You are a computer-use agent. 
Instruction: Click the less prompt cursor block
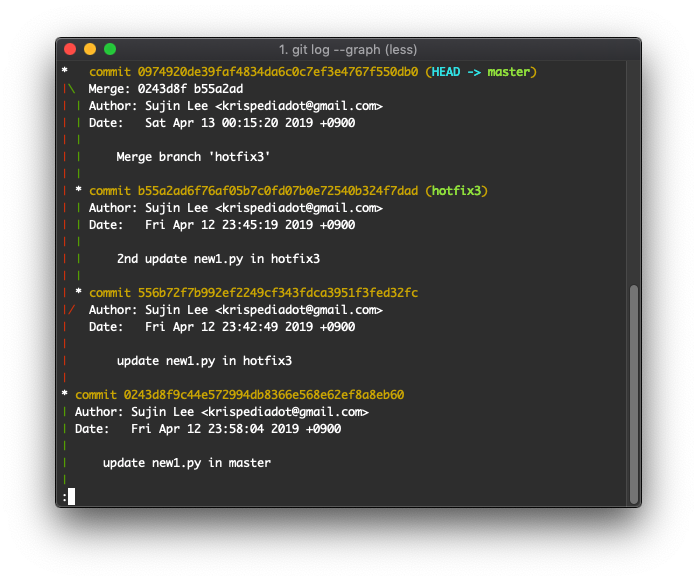72,496
